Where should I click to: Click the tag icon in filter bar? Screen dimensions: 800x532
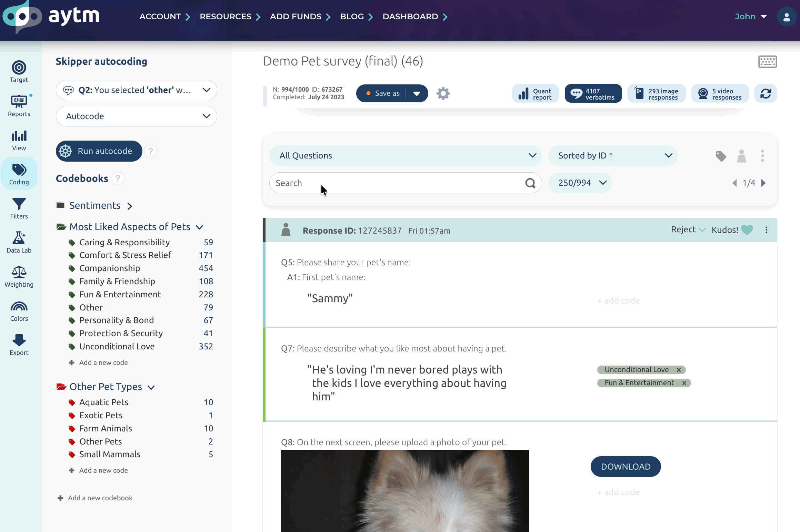click(721, 156)
